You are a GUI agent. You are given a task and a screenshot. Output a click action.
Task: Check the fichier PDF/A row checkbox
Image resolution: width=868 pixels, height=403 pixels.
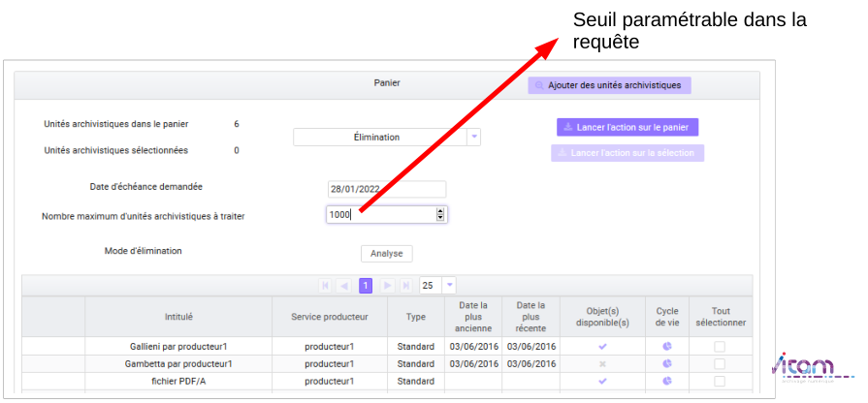tap(720, 382)
